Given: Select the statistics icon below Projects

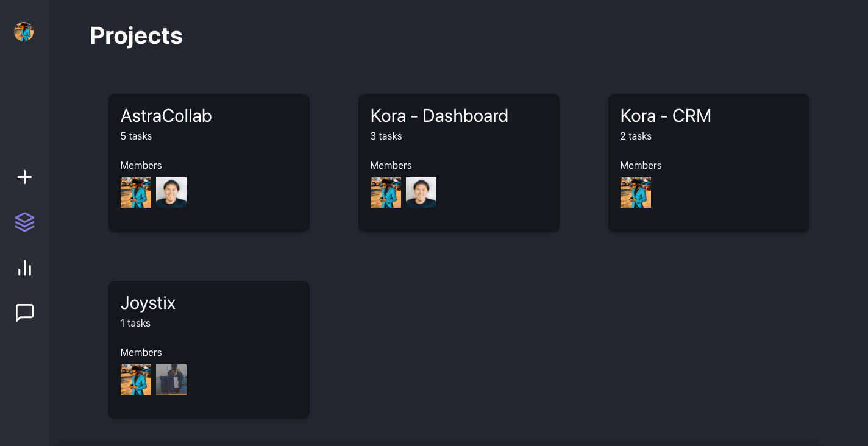Looking at the screenshot, I should tap(24, 267).
